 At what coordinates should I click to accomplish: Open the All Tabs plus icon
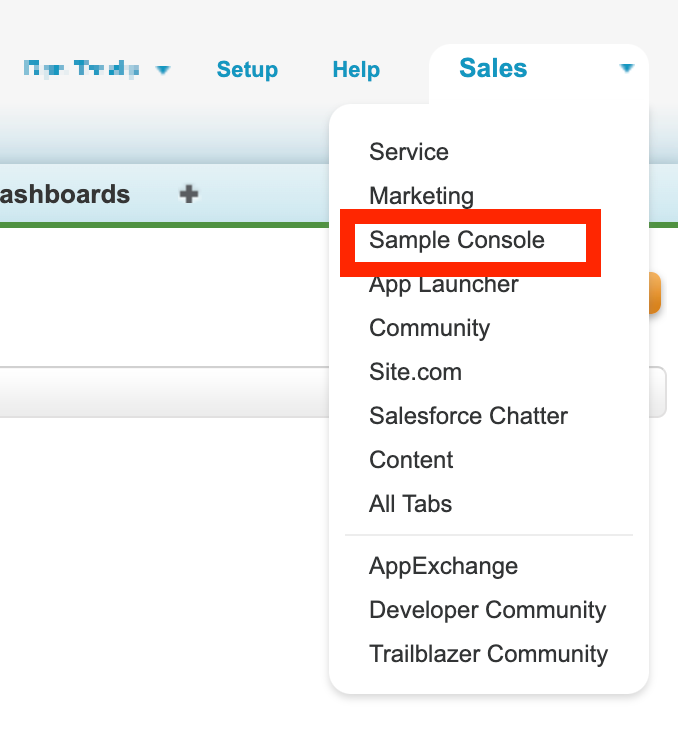point(189,194)
